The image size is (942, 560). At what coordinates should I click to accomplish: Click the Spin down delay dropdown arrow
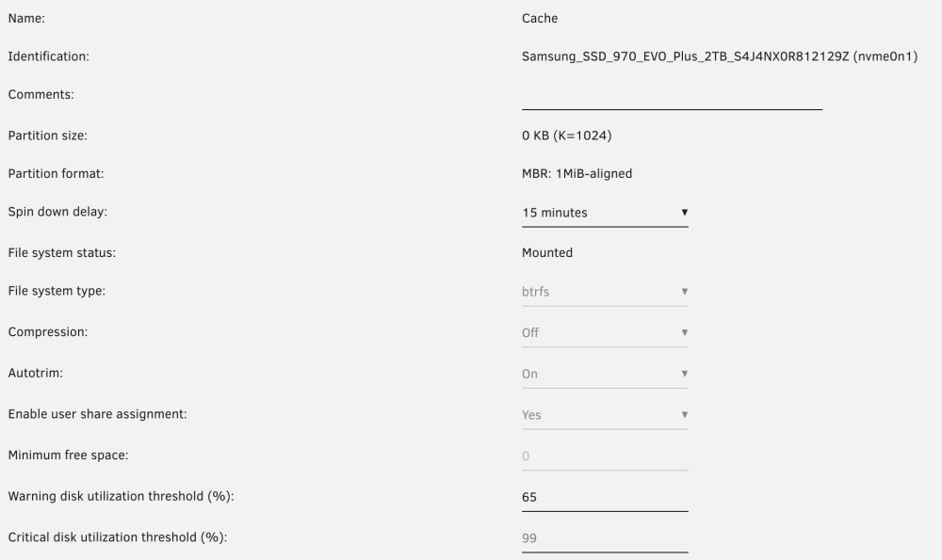pos(684,213)
